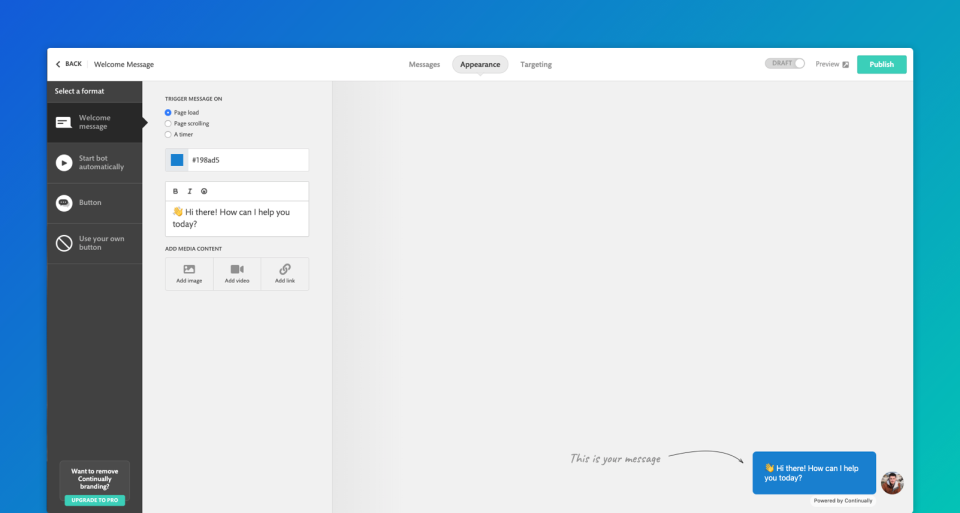Click the chat avatar thumbnail

893,482
